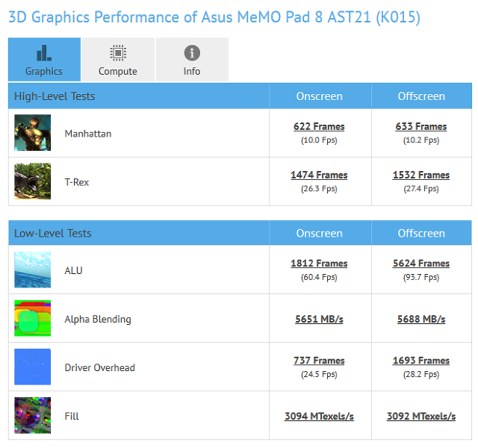Viewport: 478px width, 448px height.
Task: Click the Graphics bar chart icon
Action: point(44,53)
